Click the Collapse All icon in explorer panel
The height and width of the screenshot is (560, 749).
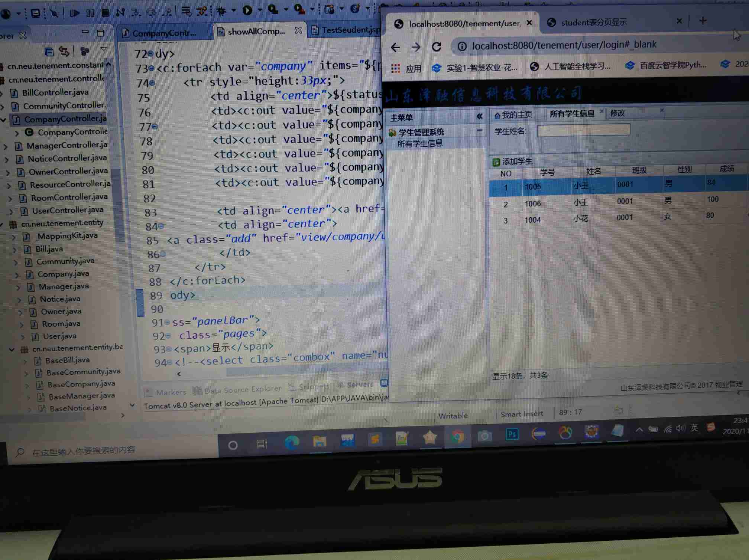tap(49, 52)
